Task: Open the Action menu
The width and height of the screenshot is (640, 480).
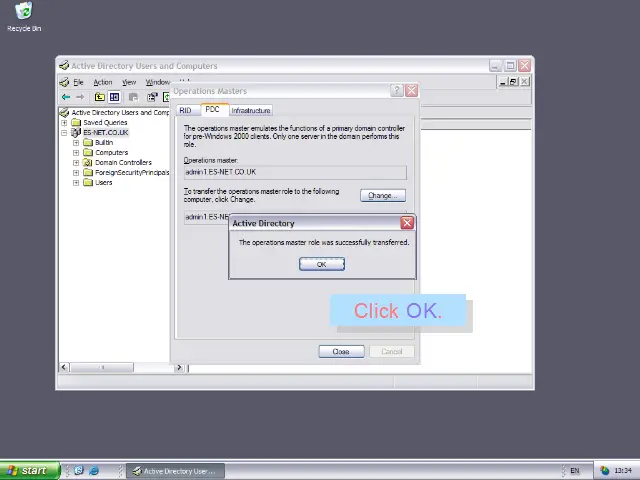Action: [x=102, y=82]
